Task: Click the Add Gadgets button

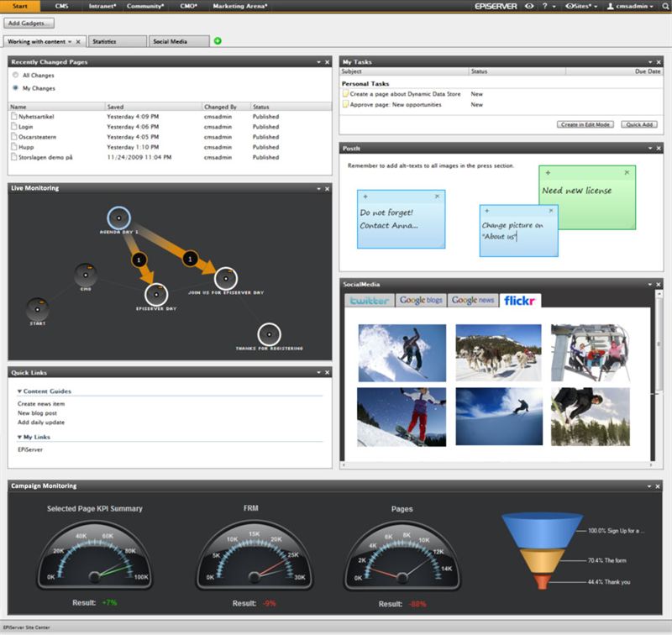Action: [x=29, y=23]
